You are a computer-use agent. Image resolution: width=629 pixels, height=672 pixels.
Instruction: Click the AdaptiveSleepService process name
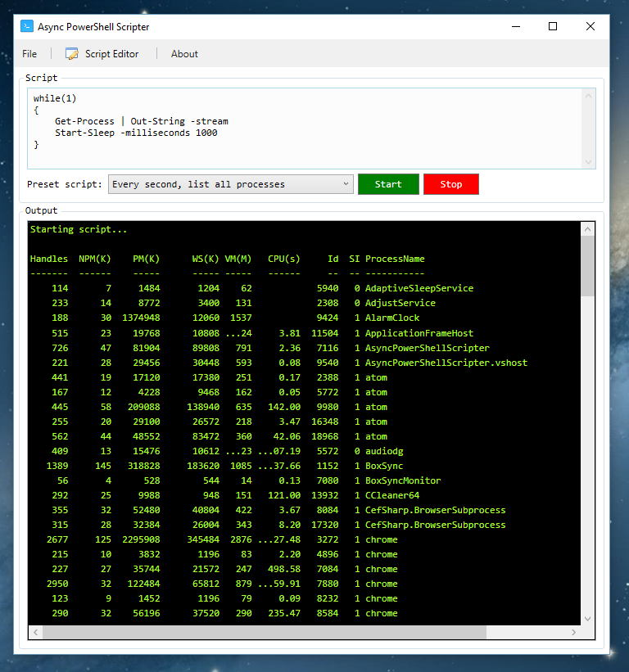[419, 288]
